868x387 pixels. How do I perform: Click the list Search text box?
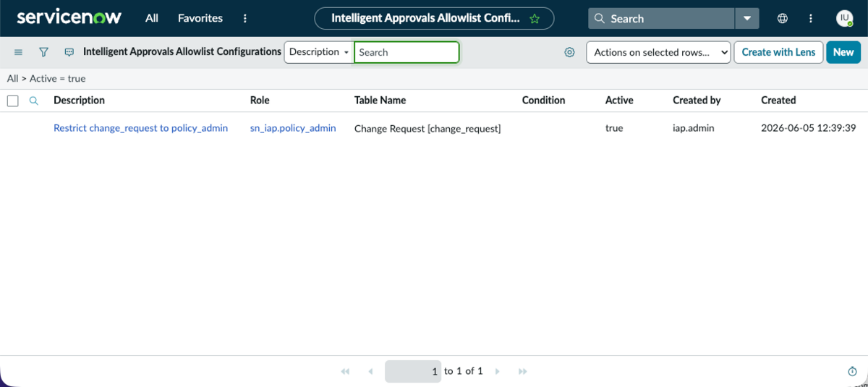tap(407, 52)
